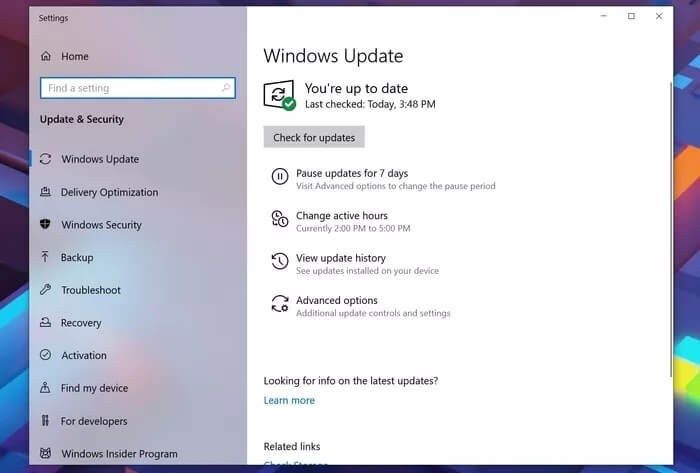Viewport: 700px width, 473px height.
Task: Open Windows Insider Program settings
Action: pos(119,454)
